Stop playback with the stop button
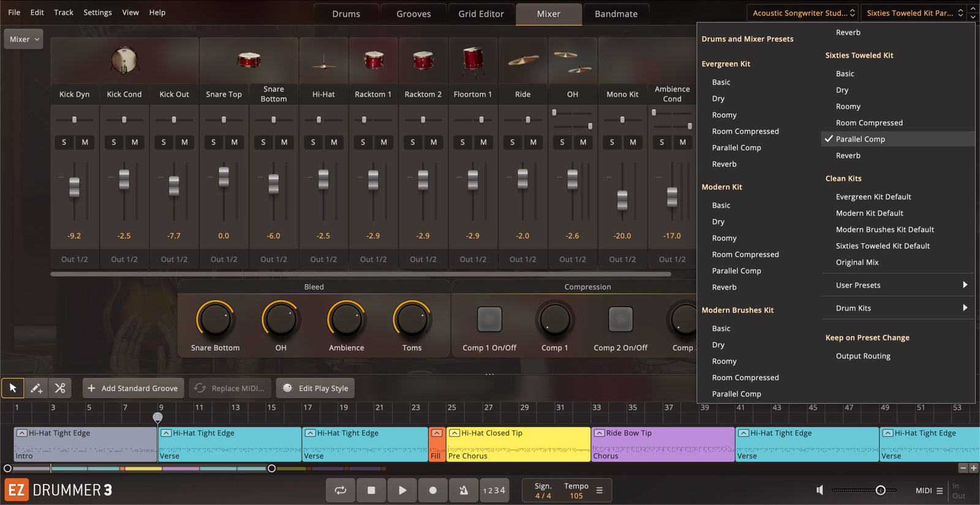Screen dimensions: 980x505 [x=371, y=490]
